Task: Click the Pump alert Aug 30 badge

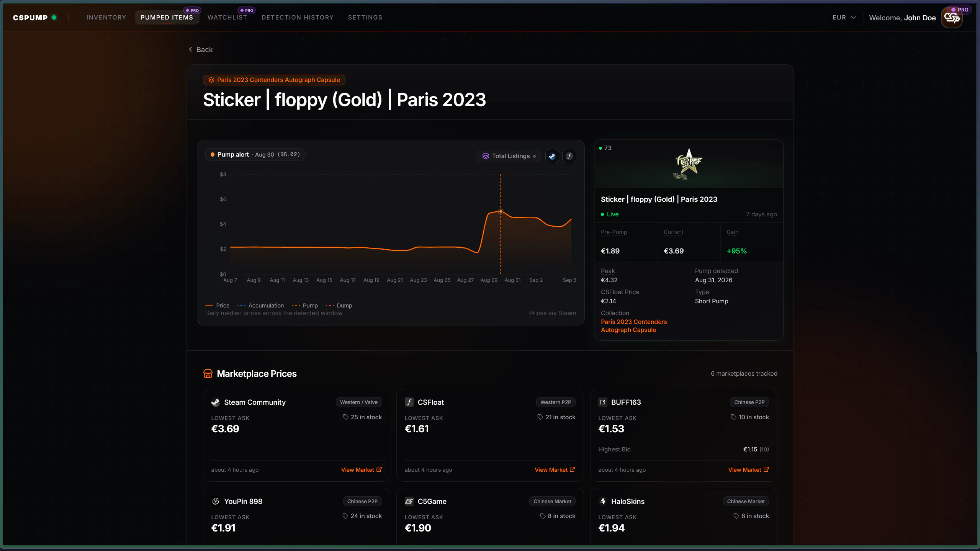Action: pyautogui.click(x=255, y=154)
